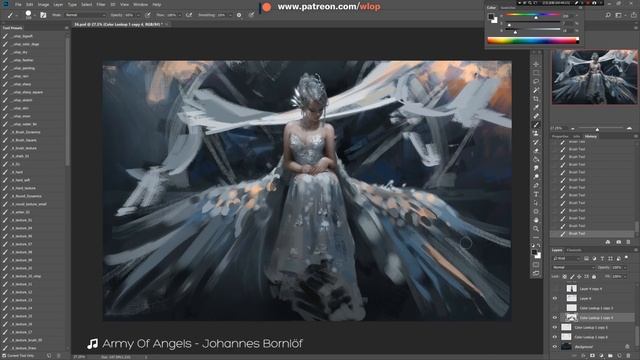Select the Magic Wand tool
640x360 pixels.
pyautogui.click(x=536, y=90)
